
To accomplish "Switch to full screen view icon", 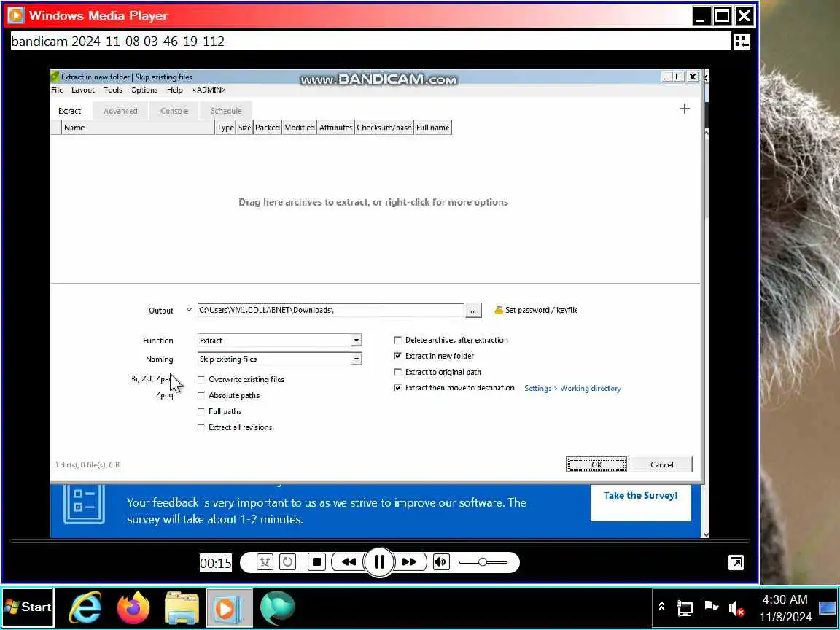I will (x=736, y=562).
